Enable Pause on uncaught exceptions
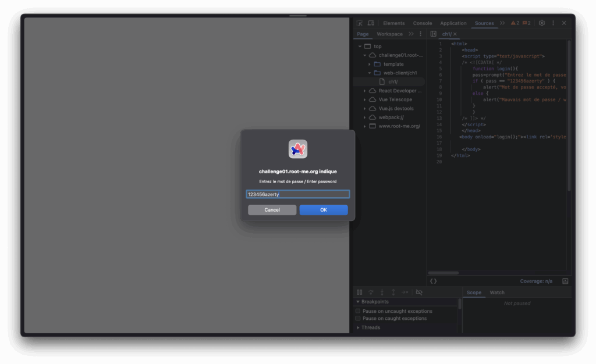The height and width of the screenshot is (364, 596). coord(358,311)
